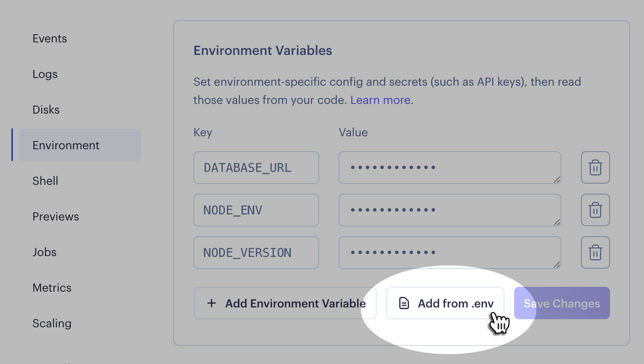Open the Jobs section
644x364 pixels.
coord(44,252)
